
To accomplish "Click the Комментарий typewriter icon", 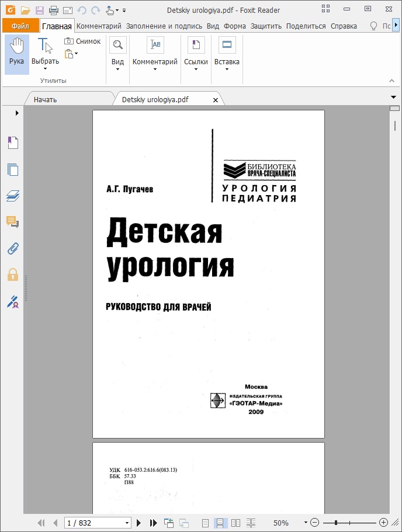I will click(155, 45).
